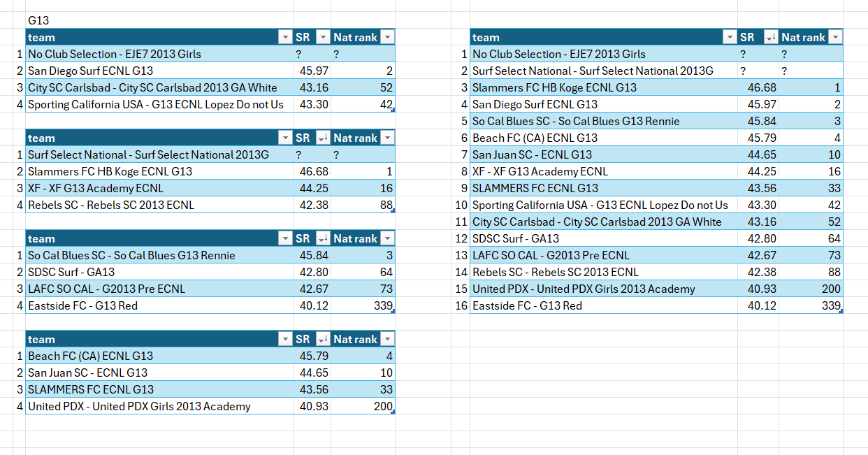Open team filter in four-team table with United PDX

coord(284,340)
